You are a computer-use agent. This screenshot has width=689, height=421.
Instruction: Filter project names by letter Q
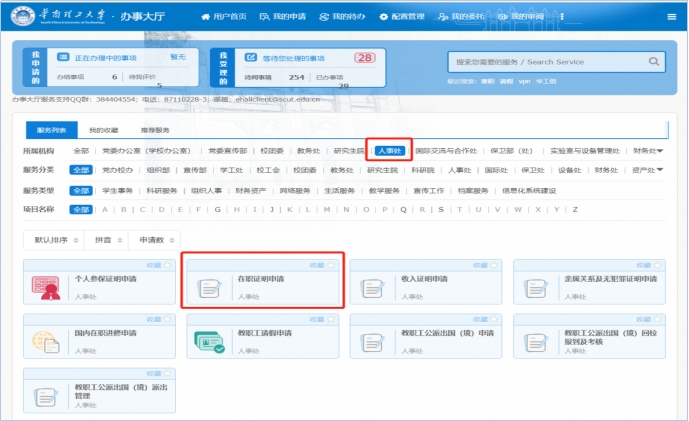click(x=402, y=209)
